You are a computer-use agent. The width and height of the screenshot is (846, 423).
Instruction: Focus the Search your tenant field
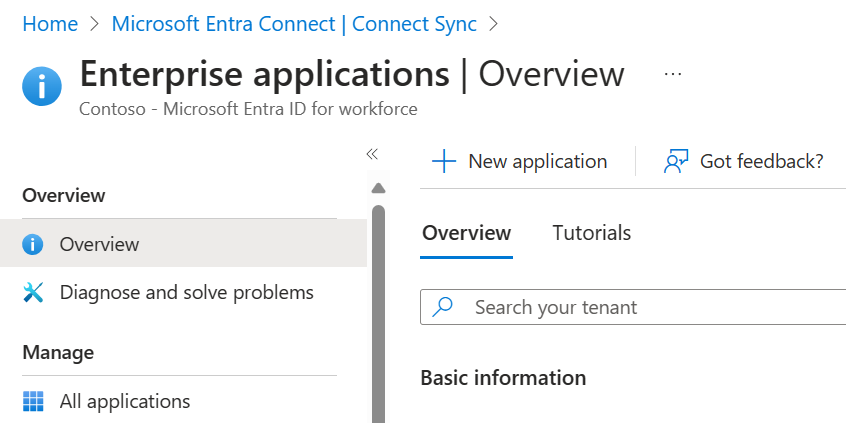640,307
